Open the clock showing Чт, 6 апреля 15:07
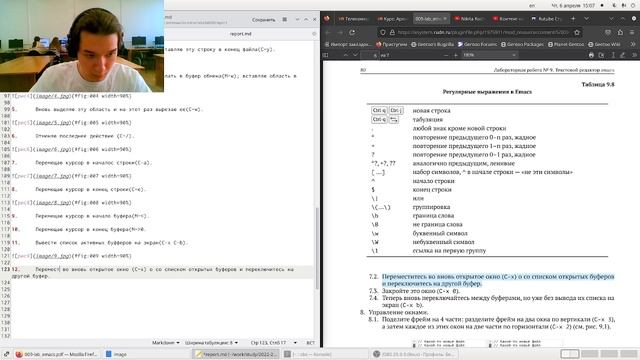The height and width of the screenshot is (360, 640). [573, 6]
